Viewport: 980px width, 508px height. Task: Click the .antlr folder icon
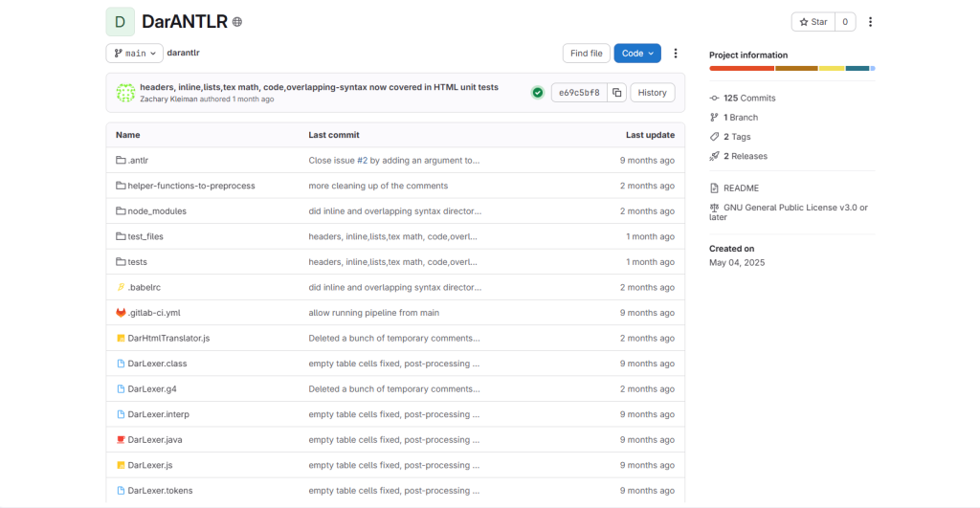tap(121, 161)
